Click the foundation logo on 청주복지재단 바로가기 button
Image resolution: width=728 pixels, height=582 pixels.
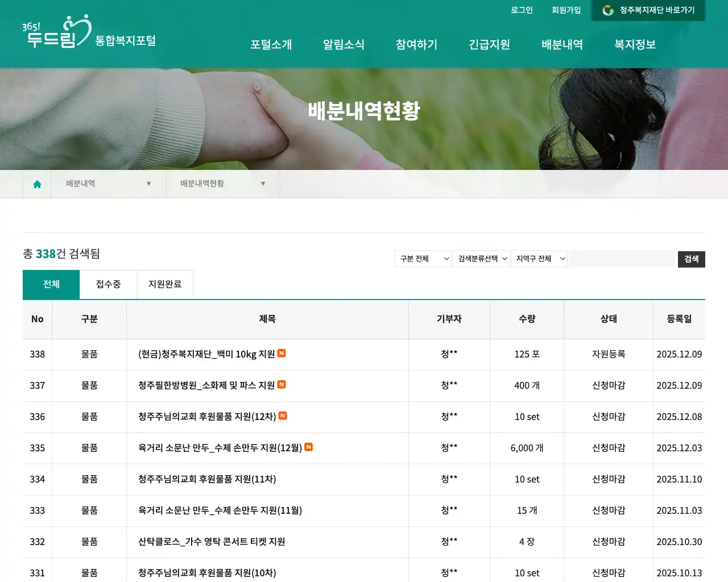tap(607, 10)
